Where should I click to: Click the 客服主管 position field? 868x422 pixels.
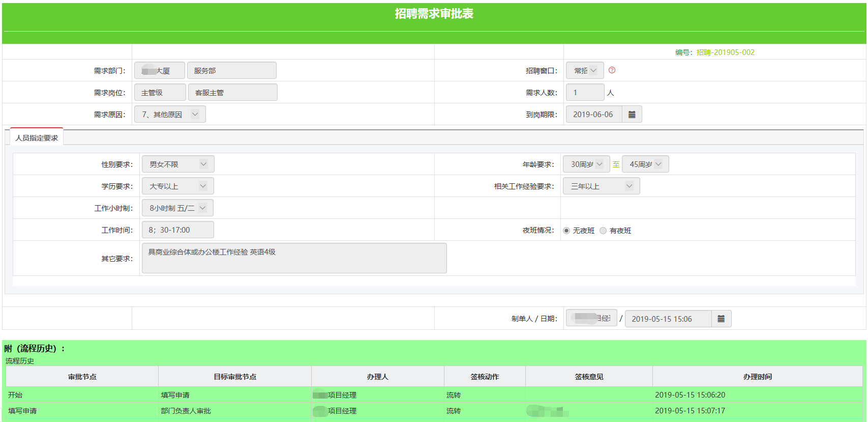click(232, 93)
